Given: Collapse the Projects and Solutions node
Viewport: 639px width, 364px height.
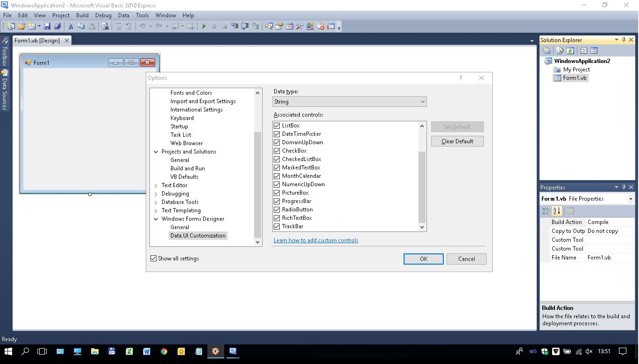Looking at the screenshot, I should coord(156,152).
